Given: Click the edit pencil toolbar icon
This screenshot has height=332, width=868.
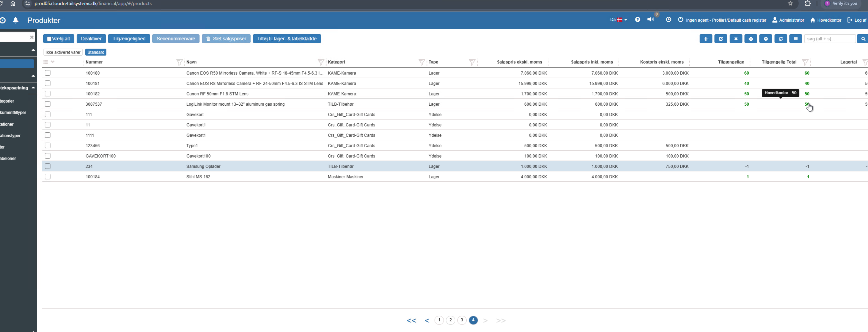Looking at the screenshot, I should (721, 39).
